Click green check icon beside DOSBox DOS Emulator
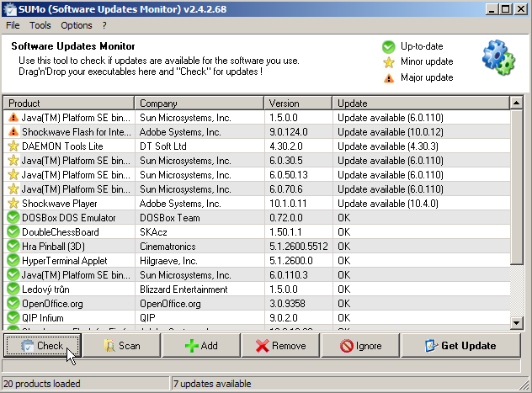 [13, 218]
